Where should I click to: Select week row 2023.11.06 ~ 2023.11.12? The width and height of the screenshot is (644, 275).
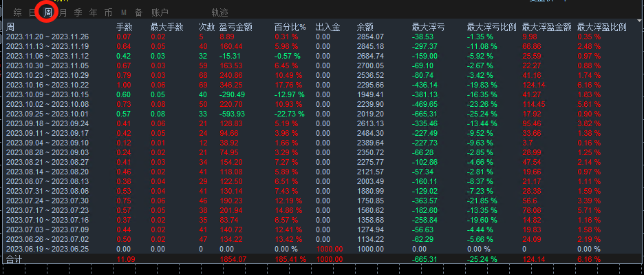tap(322, 56)
